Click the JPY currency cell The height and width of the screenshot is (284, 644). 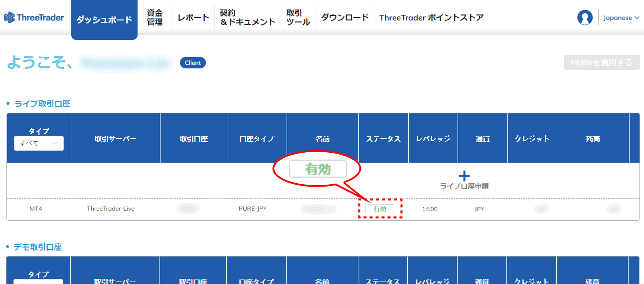pyautogui.click(x=480, y=209)
